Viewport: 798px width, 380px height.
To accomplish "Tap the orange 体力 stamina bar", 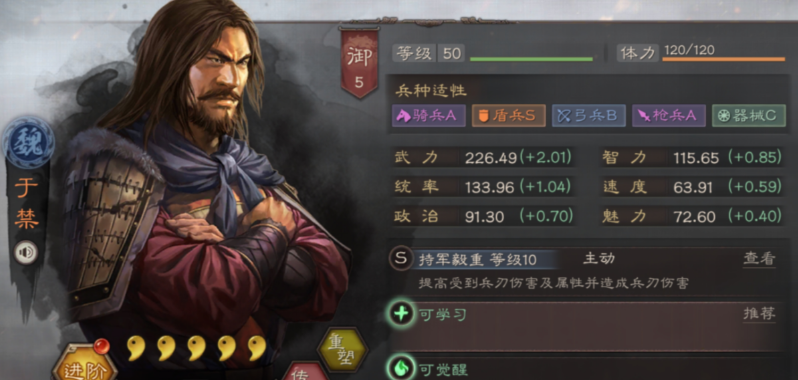I will pyautogui.click(x=723, y=60).
